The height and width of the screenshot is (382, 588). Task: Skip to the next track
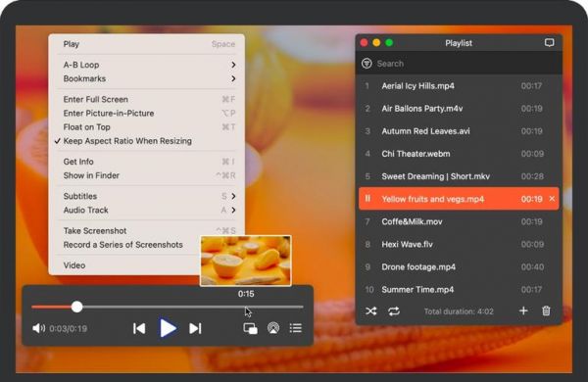[x=195, y=328]
